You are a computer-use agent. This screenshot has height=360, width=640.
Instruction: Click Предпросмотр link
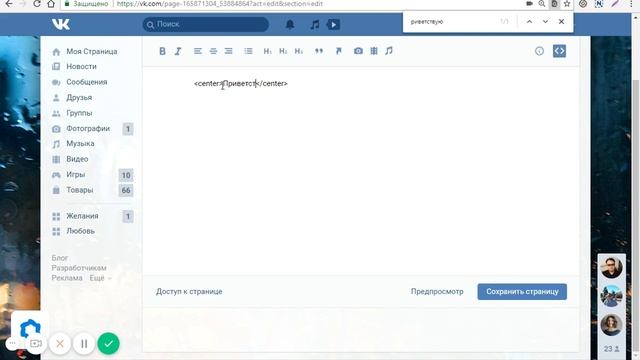click(437, 291)
